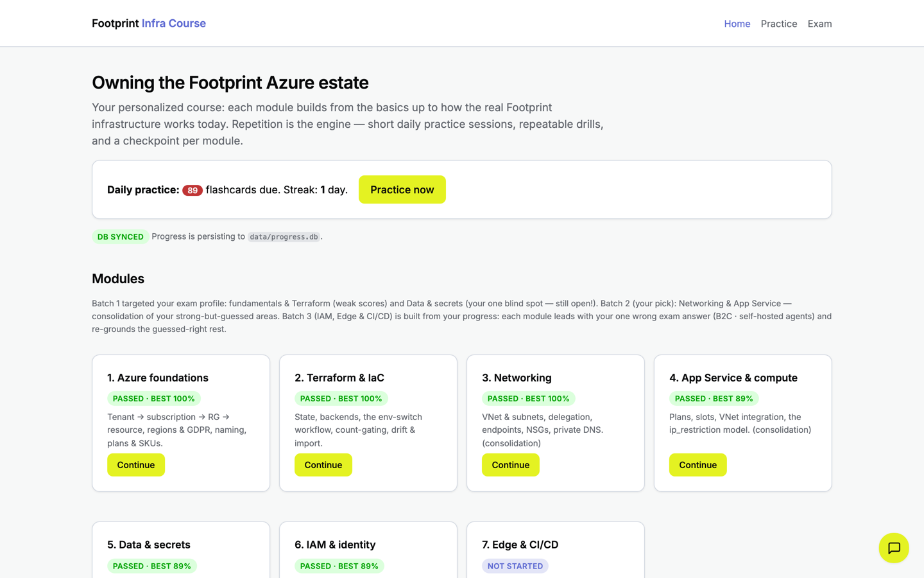This screenshot has width=924, height=578.
Task: Click the data/progress.db code label
Action: pyautogui.click(x=284, y=237)
